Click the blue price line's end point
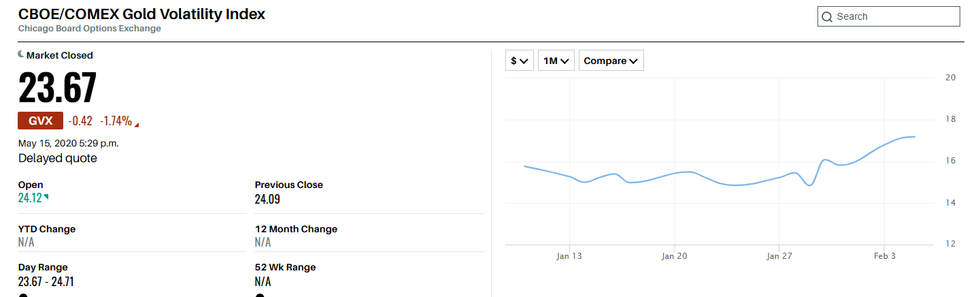The image size is (980, 297). point(915,137)
